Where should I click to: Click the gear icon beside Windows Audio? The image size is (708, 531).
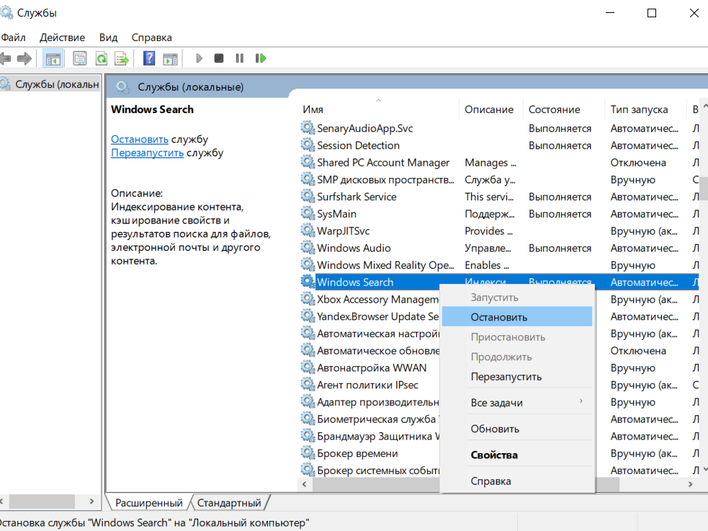pos(307,248)
